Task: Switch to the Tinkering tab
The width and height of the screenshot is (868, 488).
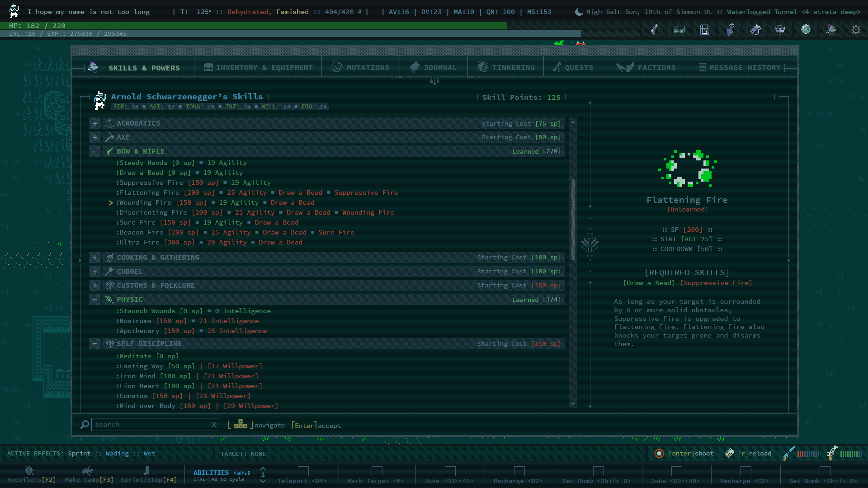Action: [506, 67]
